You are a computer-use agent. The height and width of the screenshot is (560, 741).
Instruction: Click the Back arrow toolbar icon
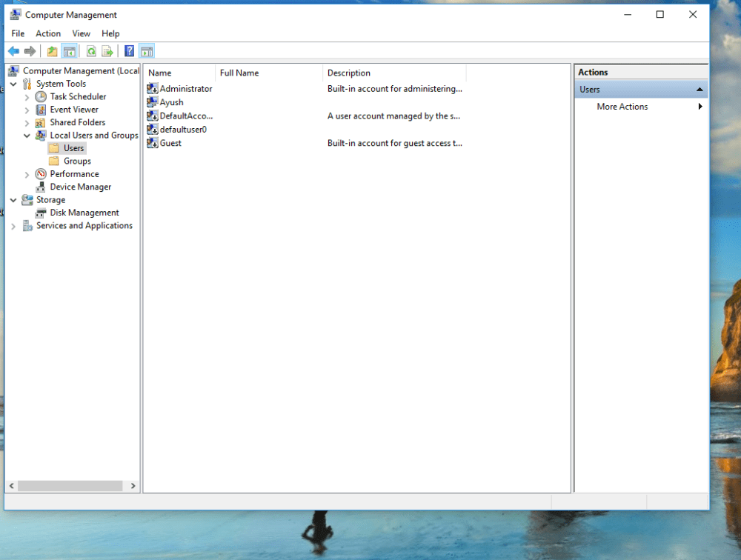[x=13, y=51]
